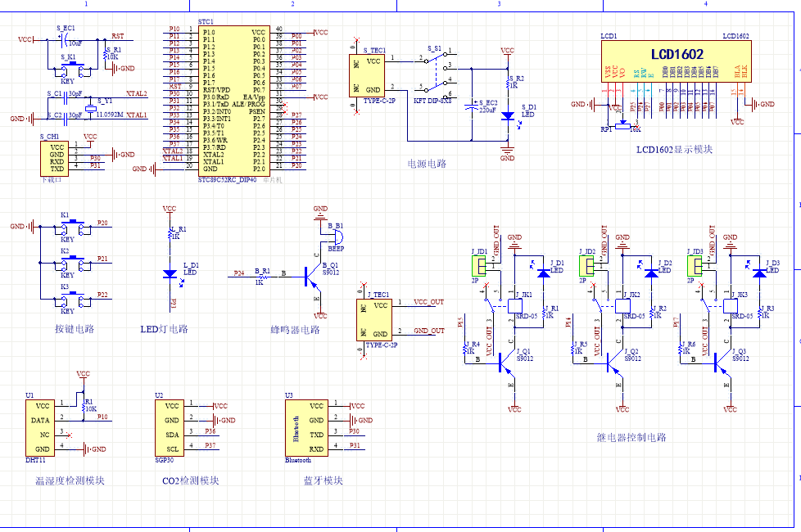
Task: Click the 继电器控制电路 section label
Action: (631, 438)
